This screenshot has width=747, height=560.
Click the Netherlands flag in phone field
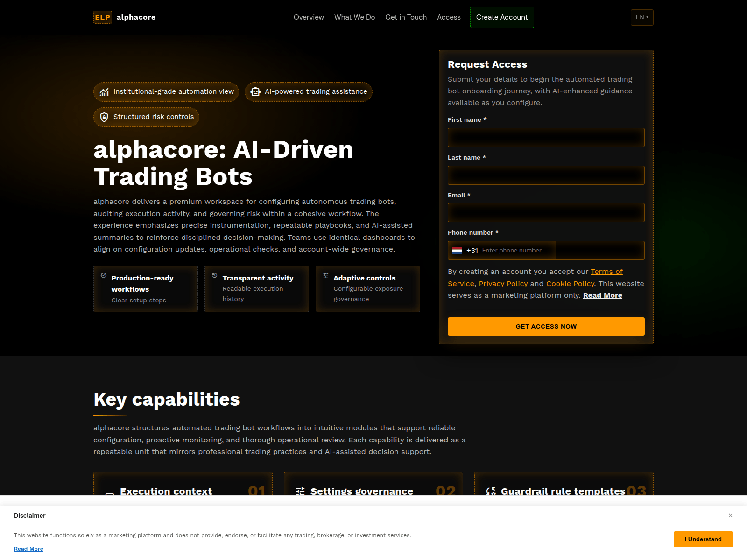[457, 251]
